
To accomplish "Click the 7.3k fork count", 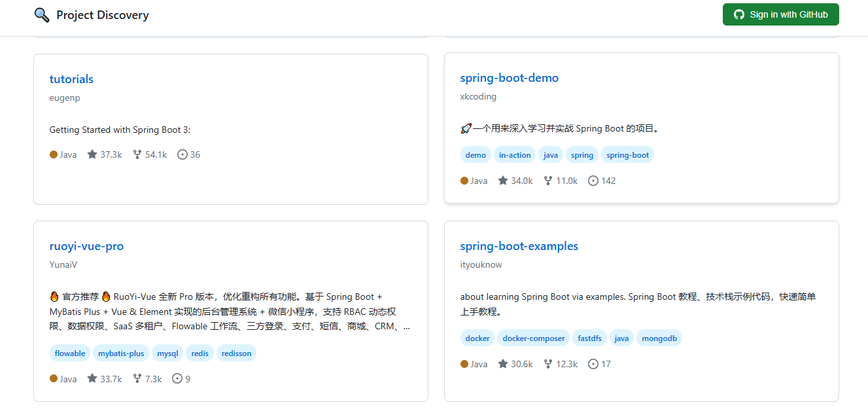I will pyautogui.click(x=154, y=378).
